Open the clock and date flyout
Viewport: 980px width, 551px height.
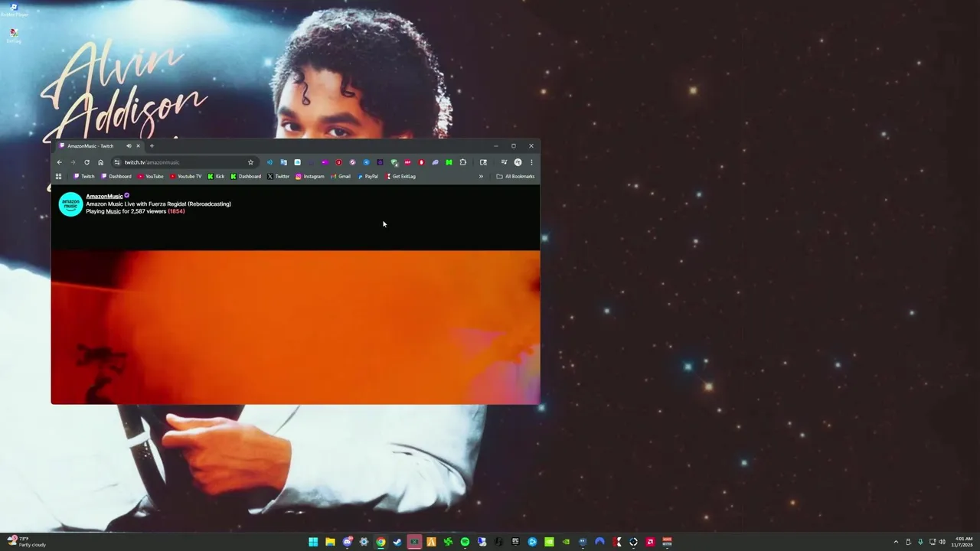[962, 542]
